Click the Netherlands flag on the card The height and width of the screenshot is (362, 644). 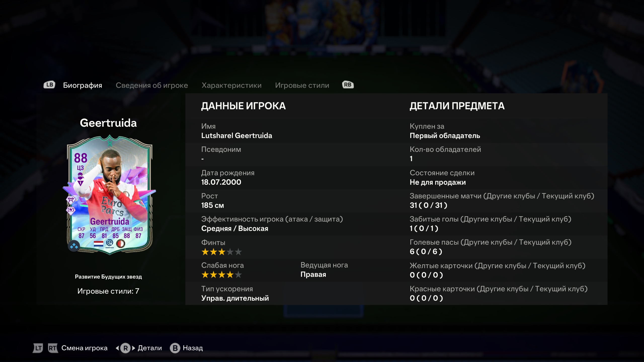click(98, 244)
